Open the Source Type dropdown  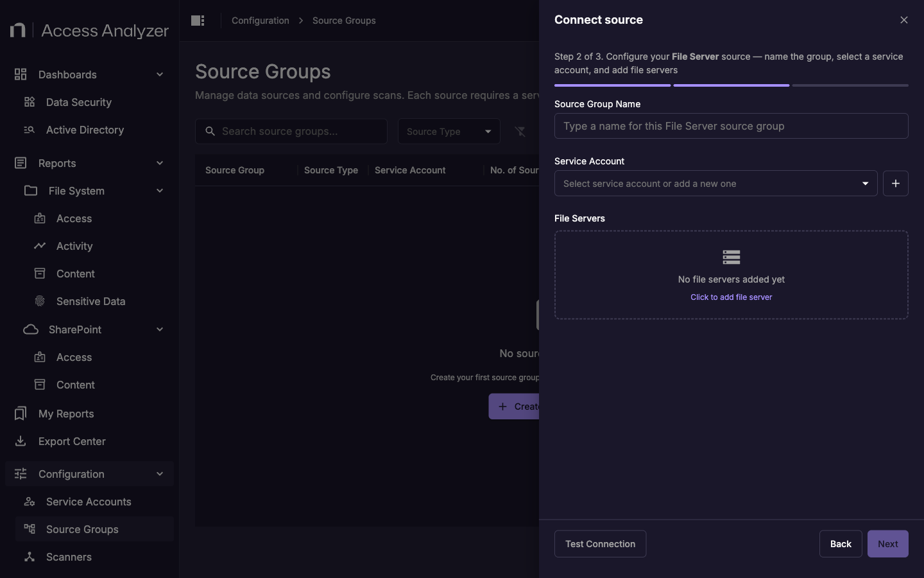[x=448, y=132]
